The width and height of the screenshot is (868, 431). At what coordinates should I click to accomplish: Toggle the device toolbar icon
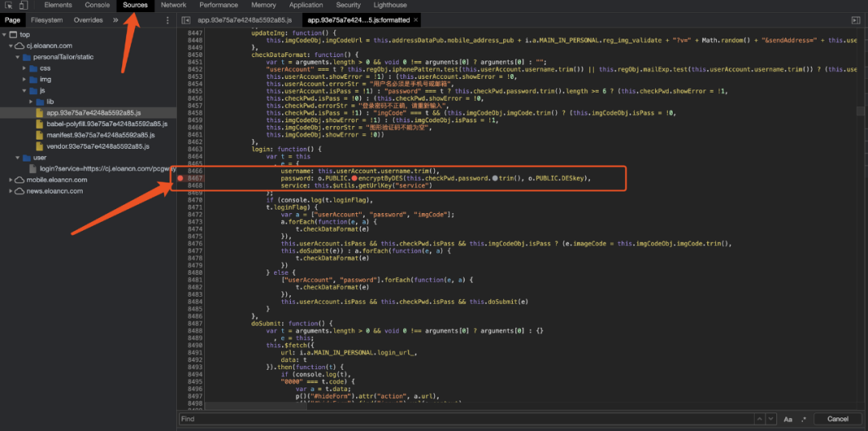(x=23, y=5)
